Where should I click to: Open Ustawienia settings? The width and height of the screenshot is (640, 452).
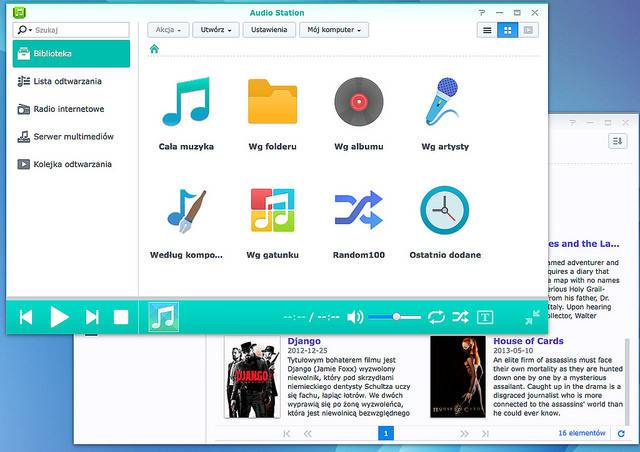point(269,30)
